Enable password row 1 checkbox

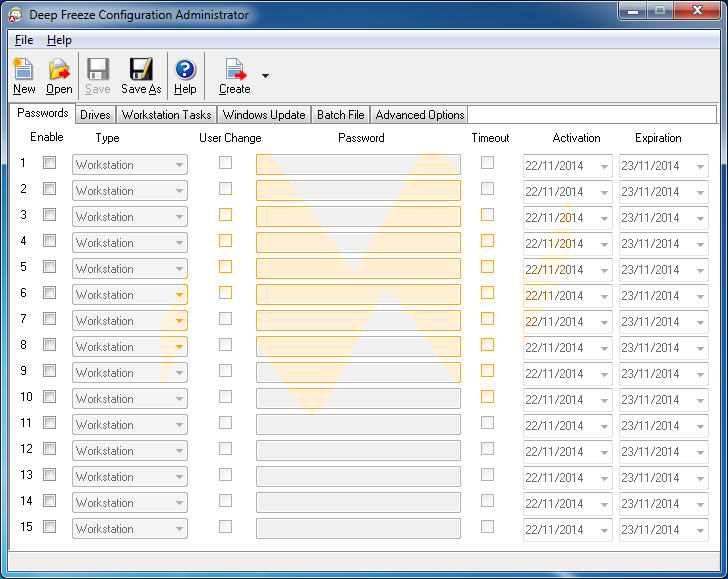49,163
